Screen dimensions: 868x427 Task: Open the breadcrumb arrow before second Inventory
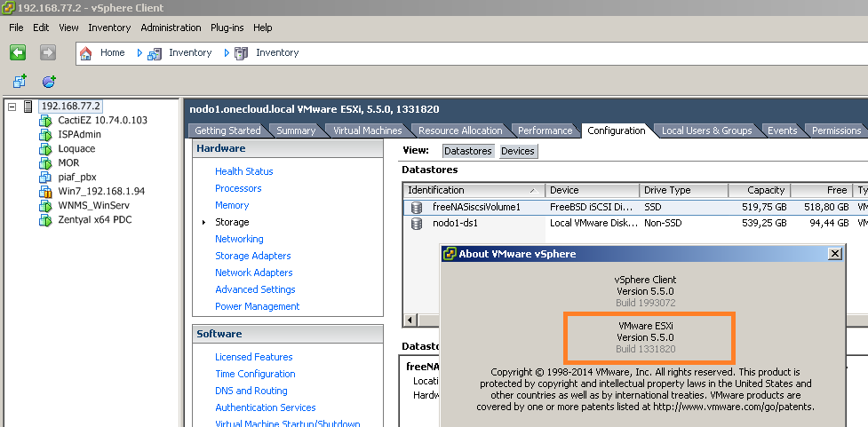(227, 53)
